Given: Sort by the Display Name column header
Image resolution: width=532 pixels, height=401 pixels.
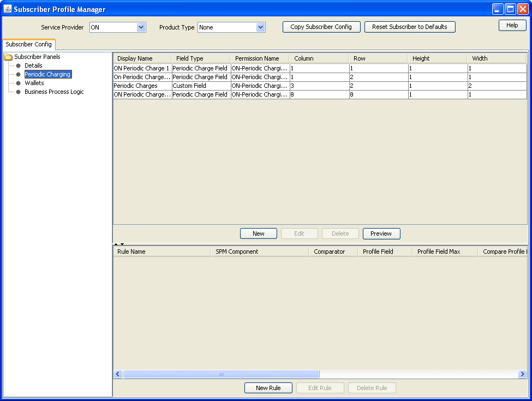Looking at the screenshot, I should tap(142, 58).
